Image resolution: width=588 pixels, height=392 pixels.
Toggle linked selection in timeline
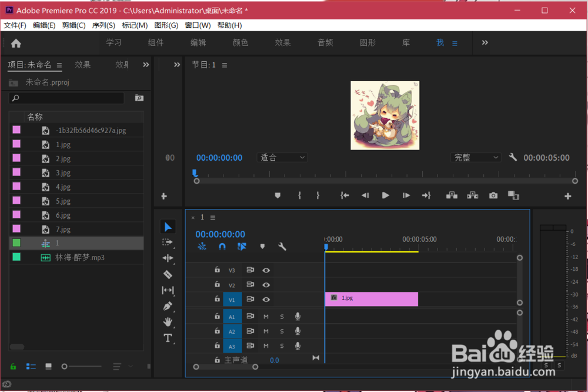(242, 247)
